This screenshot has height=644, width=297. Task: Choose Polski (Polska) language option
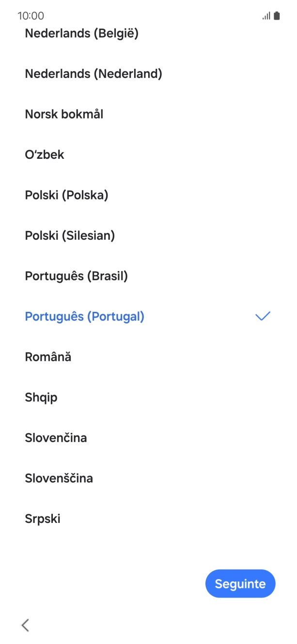[x=66, y=195]
